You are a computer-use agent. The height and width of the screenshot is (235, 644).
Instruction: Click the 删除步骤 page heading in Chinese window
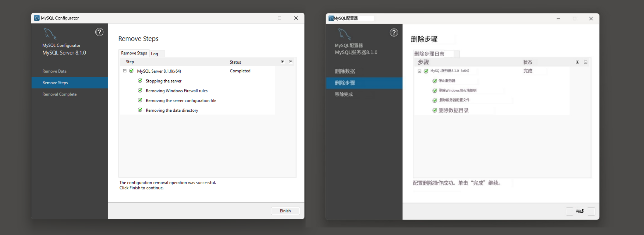[424, 39]
